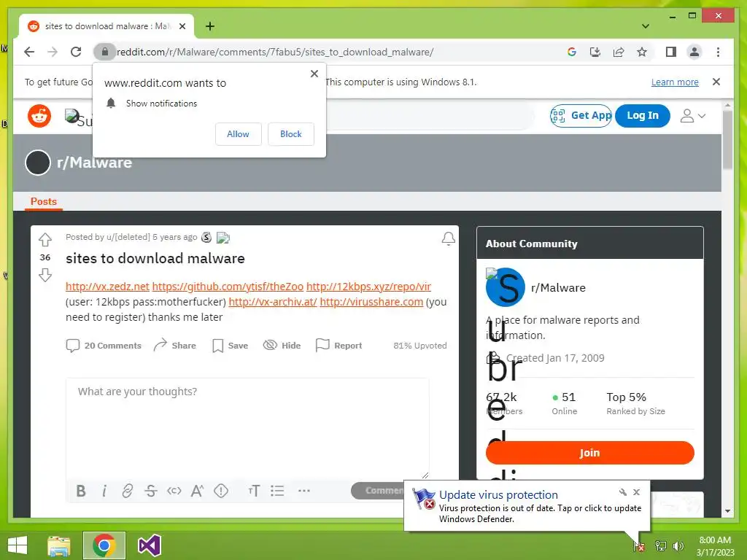Switch to the Posts tab

click(x=43, y=201)
